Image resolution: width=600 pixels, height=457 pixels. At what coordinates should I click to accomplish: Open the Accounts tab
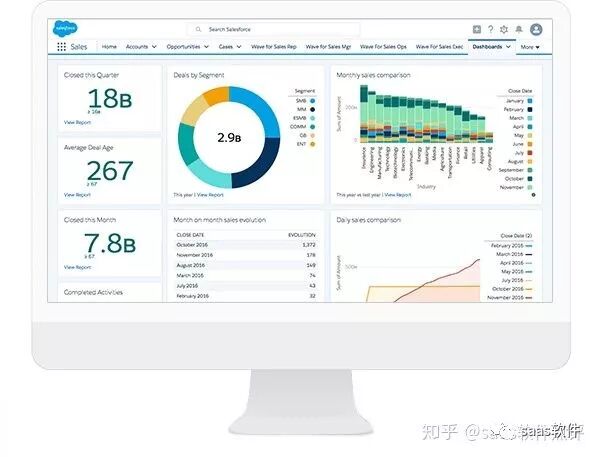tap(137, 47)
